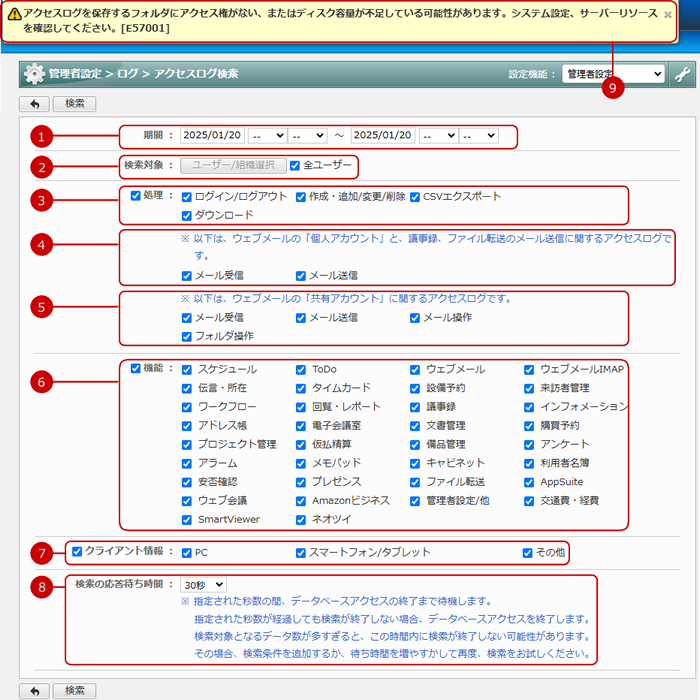The image size is (700, 700).
Task: Toggle the ログイン/ログアウト checkbox
Action: 187,197
